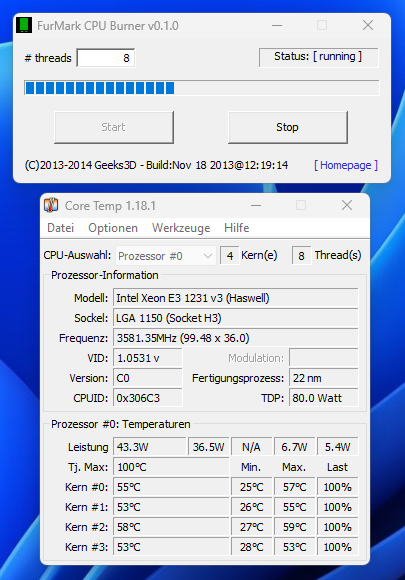The height and width of the screenshot is (580, 405).
Task: Click the empty Modulation field
Action: pos(324,358)
